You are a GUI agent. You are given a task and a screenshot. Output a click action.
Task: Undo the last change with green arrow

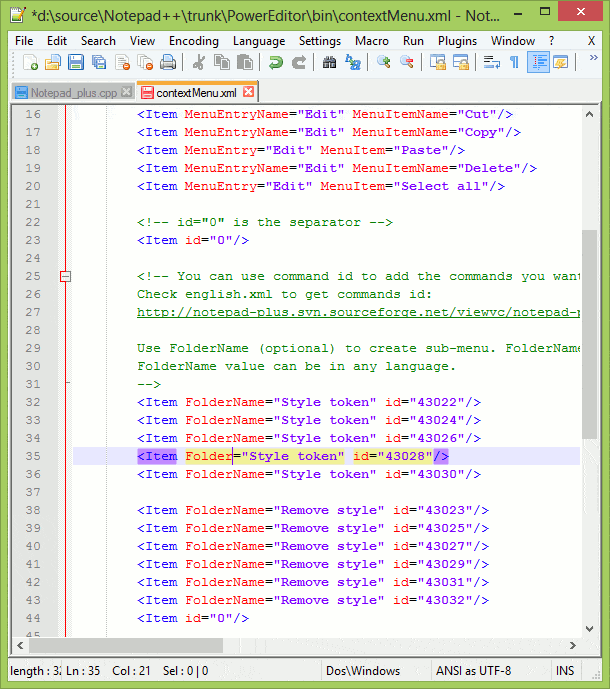tap(276, 62)
